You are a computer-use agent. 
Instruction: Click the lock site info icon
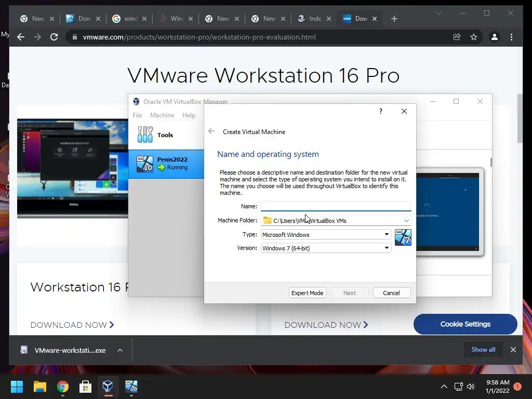[x=75, y=37]
